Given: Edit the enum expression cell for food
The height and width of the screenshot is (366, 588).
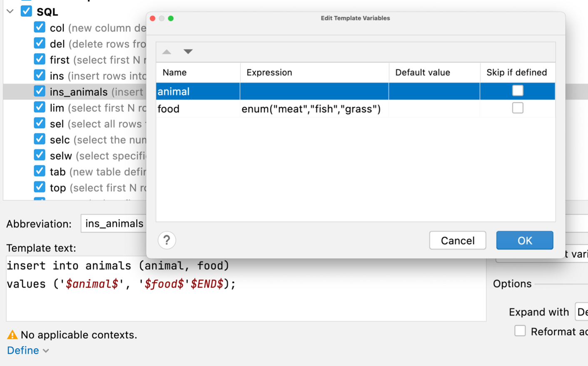Looking at the screenshot, I should pos(314,109).
